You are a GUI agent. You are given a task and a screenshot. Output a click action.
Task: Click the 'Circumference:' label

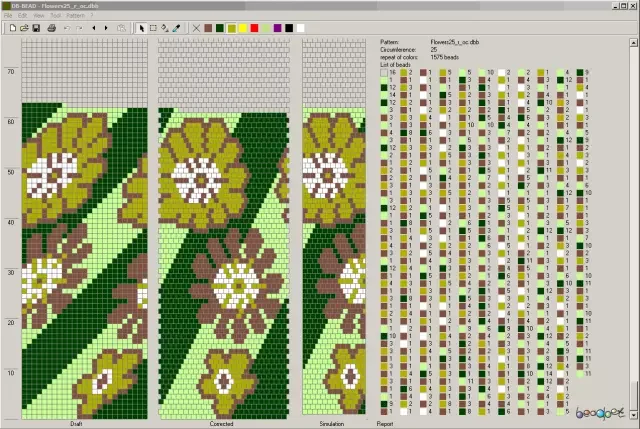(x=398, y=50)
